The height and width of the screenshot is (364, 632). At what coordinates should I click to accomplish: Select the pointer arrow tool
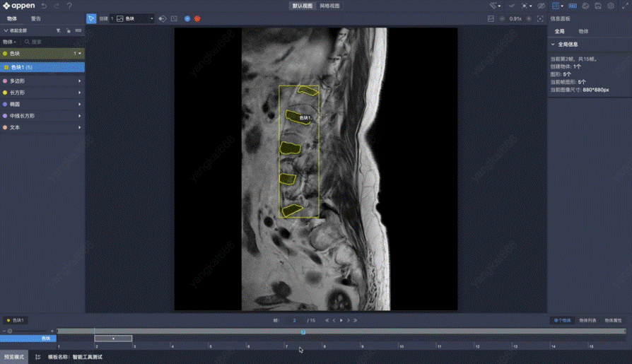point(91,18)
